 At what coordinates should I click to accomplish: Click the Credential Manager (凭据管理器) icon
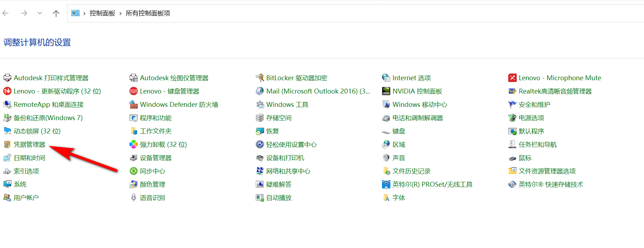point(7,145)
